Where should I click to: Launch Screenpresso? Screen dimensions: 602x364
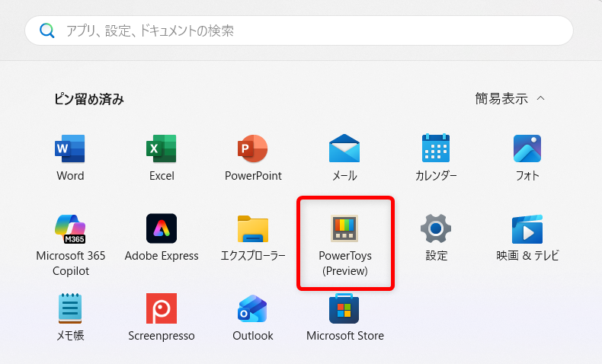162,318
